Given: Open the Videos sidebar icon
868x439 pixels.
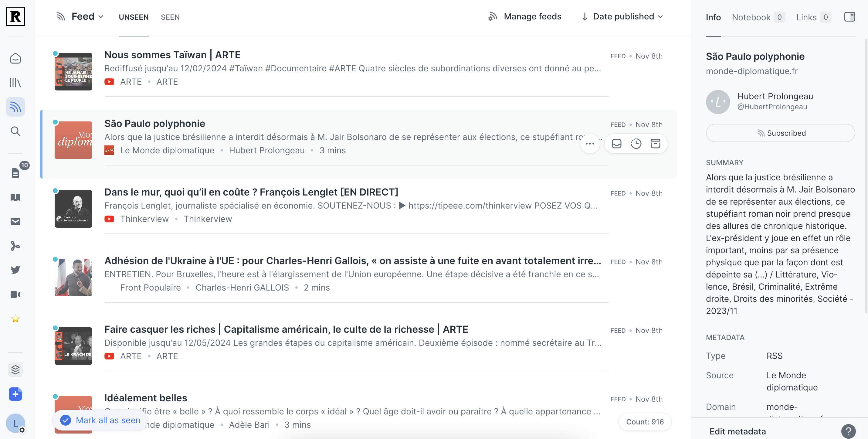Looking at the screenshot, I should [x=15, y=294].
